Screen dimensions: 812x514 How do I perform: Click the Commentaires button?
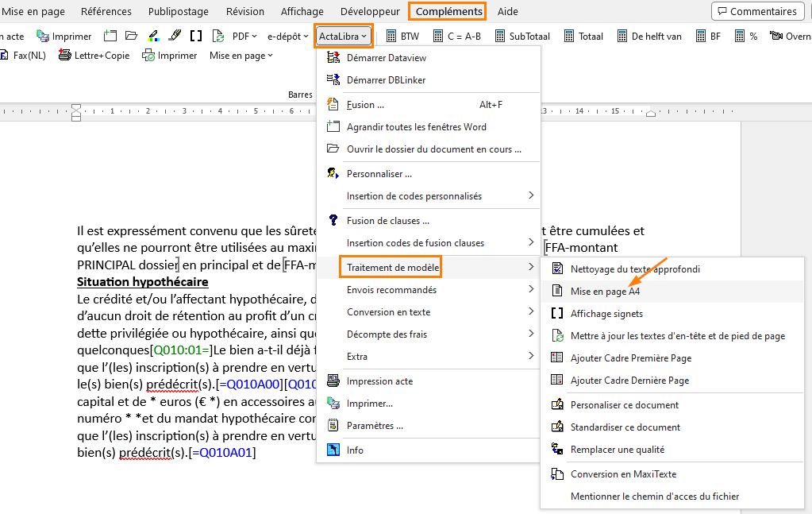point(757,11)
